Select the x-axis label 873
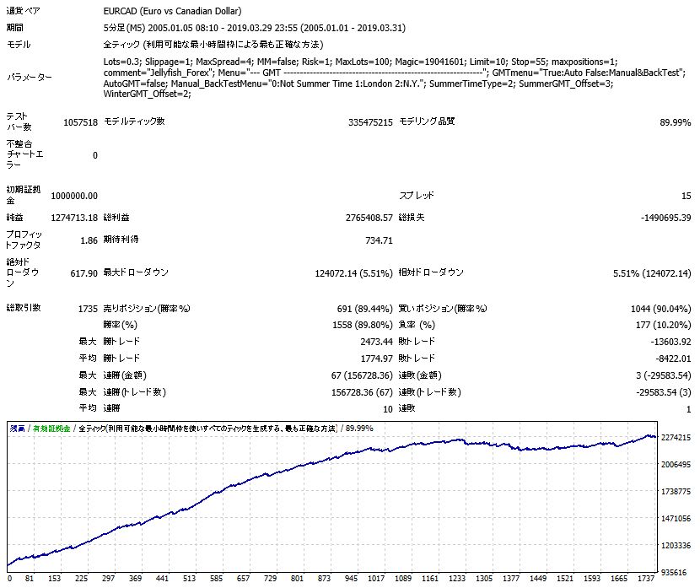 click(324, 578)
